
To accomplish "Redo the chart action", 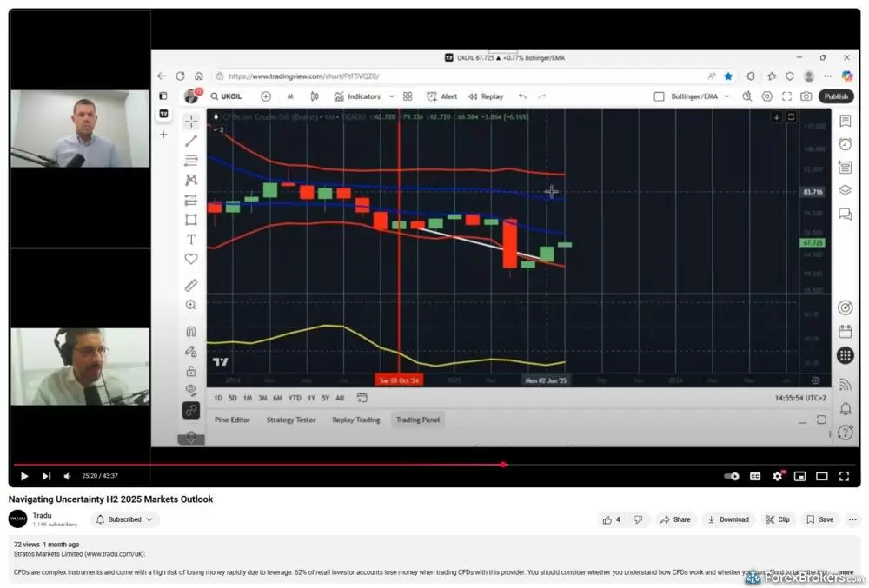I will coord(541,96).
